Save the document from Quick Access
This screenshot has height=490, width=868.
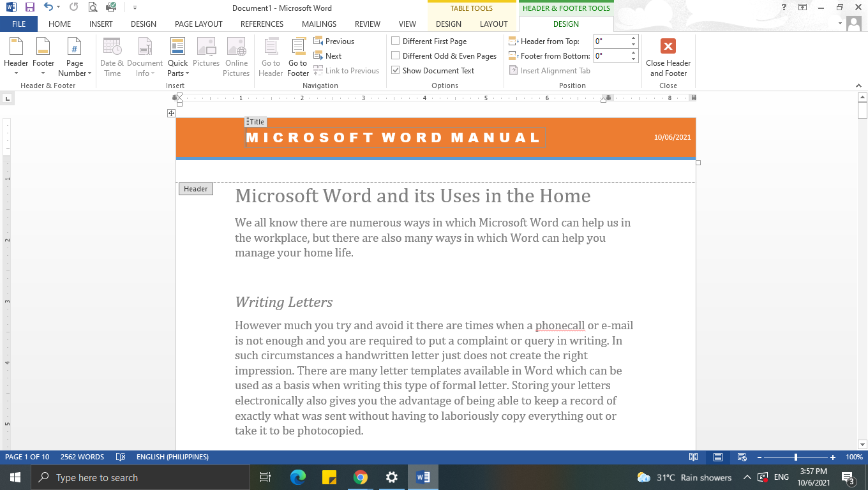click(x=29, y=8)
